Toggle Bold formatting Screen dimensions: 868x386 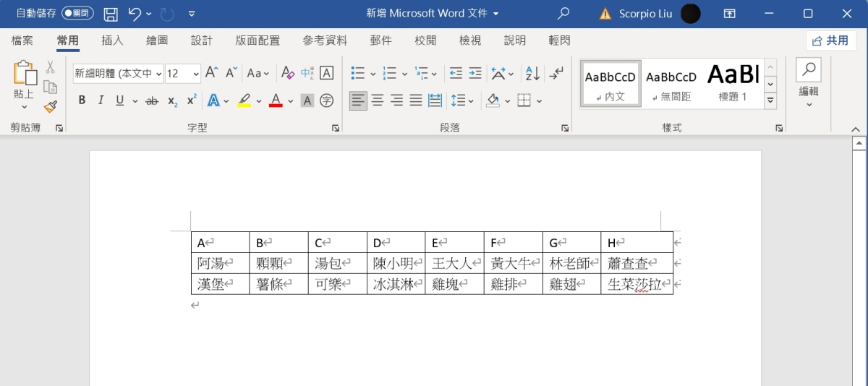coord(82,100)
